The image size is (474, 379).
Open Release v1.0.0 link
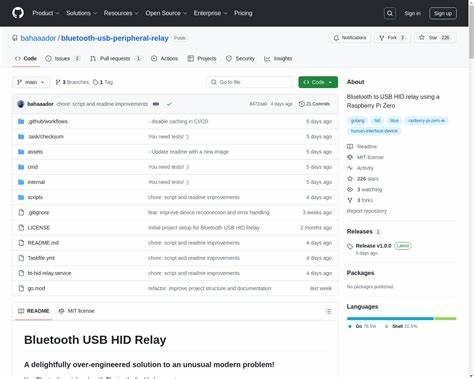click(x=373, y=246)
